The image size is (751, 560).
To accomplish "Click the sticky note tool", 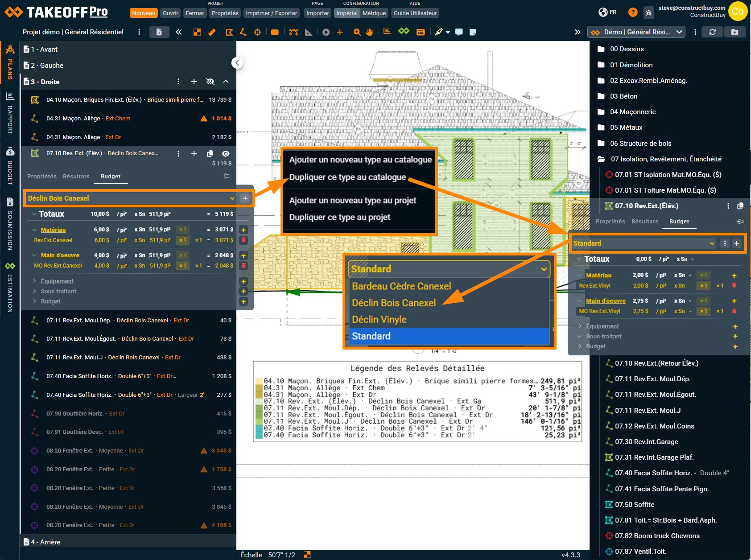I will [x=473, y=32].
